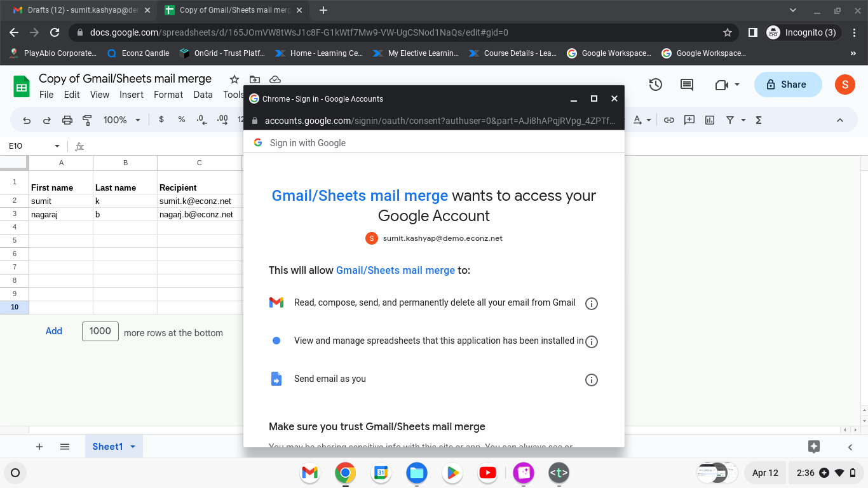Create a filter with the funnel icon

(x=730, y=120)
